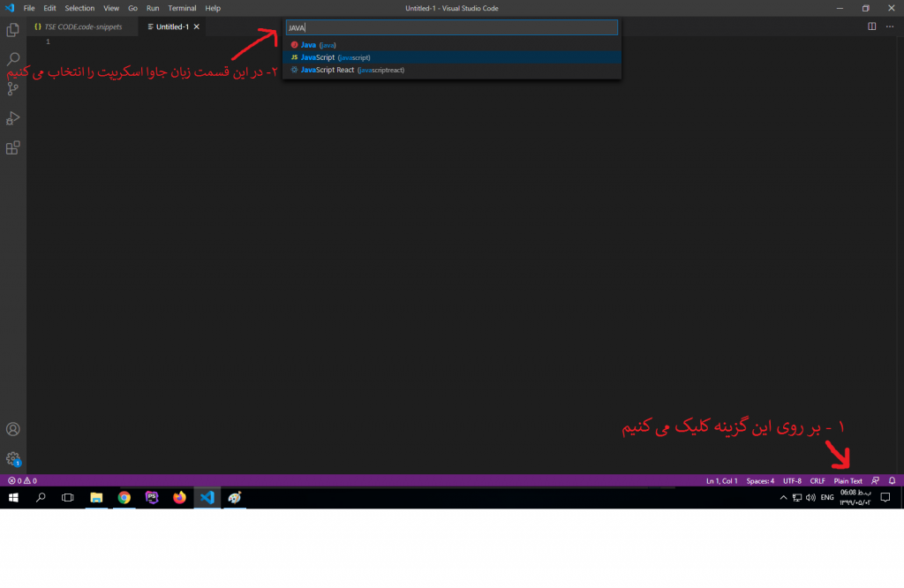Click ENG input language indicator
904x588 pixels.
pos(827,497)
